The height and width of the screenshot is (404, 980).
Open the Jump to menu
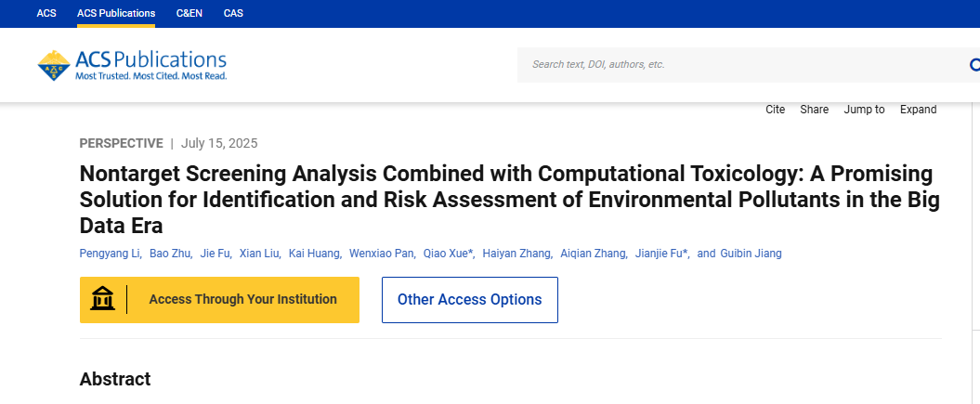[x=865, y=110]
